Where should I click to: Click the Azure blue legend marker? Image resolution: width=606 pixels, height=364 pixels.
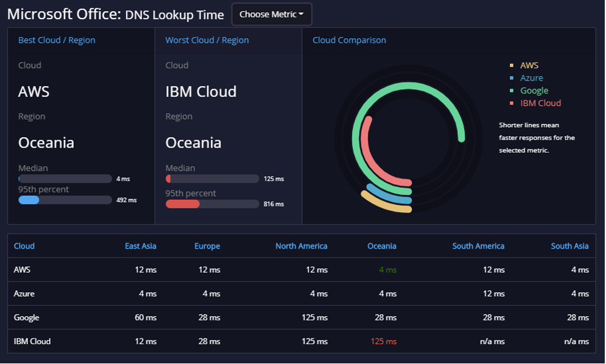[x=511, y=78]
